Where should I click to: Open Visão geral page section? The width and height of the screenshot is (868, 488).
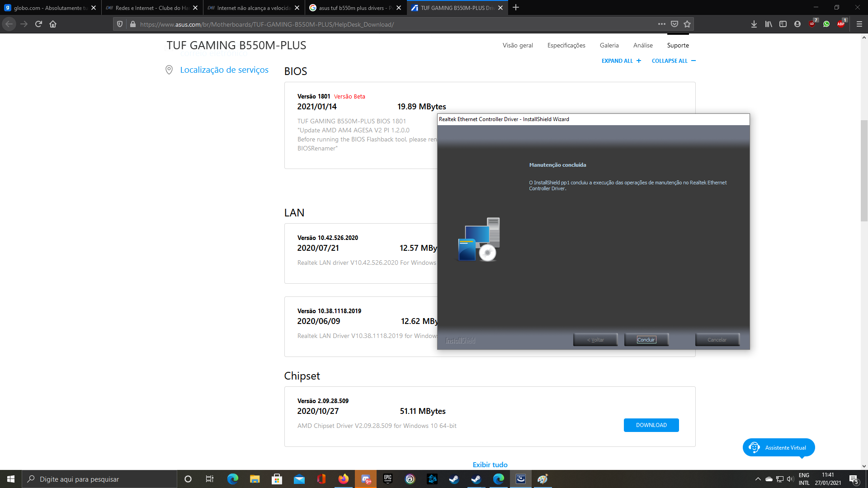[x=518, y=45]
